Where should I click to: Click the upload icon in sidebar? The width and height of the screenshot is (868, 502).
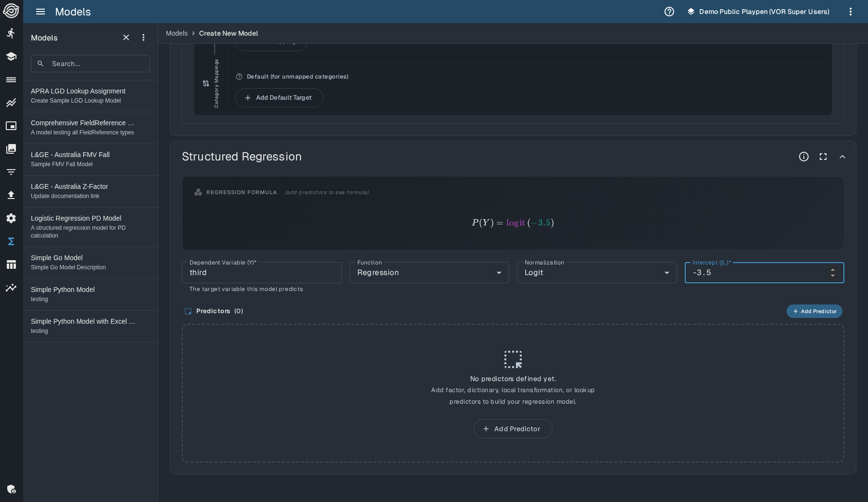click(11, 195)
